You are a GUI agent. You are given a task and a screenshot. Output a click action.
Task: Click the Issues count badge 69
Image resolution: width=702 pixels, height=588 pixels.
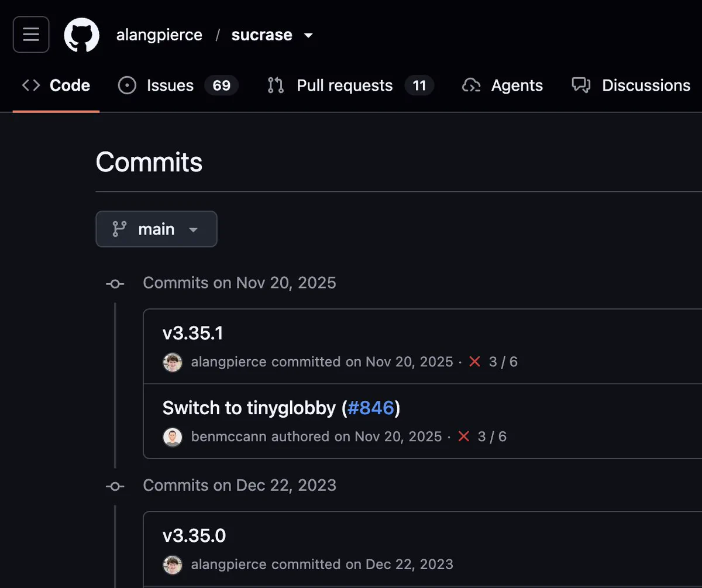tap(221, 85)
